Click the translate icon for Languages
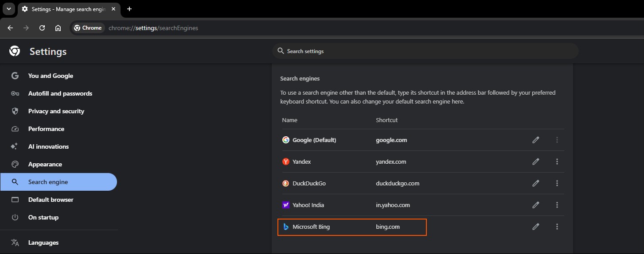This screenshot has width=644, height=254. click(15, 242)
